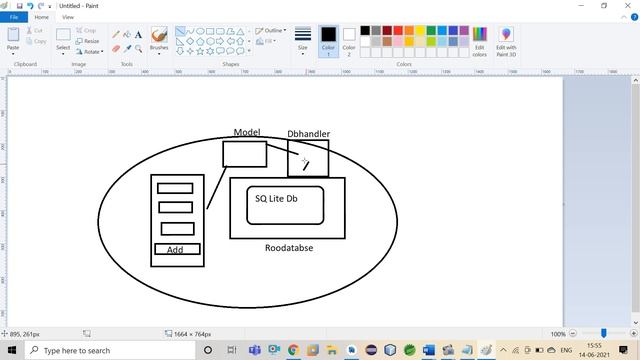640x360 pixels.
Task: Click the Copy button
Action: [36, 41]
